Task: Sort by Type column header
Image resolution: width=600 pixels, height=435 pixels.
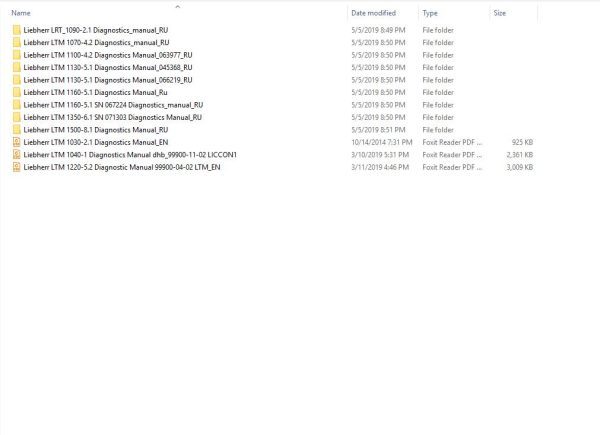Action: point(430,13)
